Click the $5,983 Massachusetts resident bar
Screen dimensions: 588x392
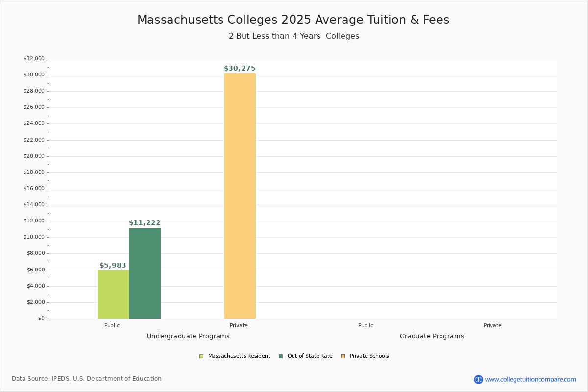[x=113, y=294]
